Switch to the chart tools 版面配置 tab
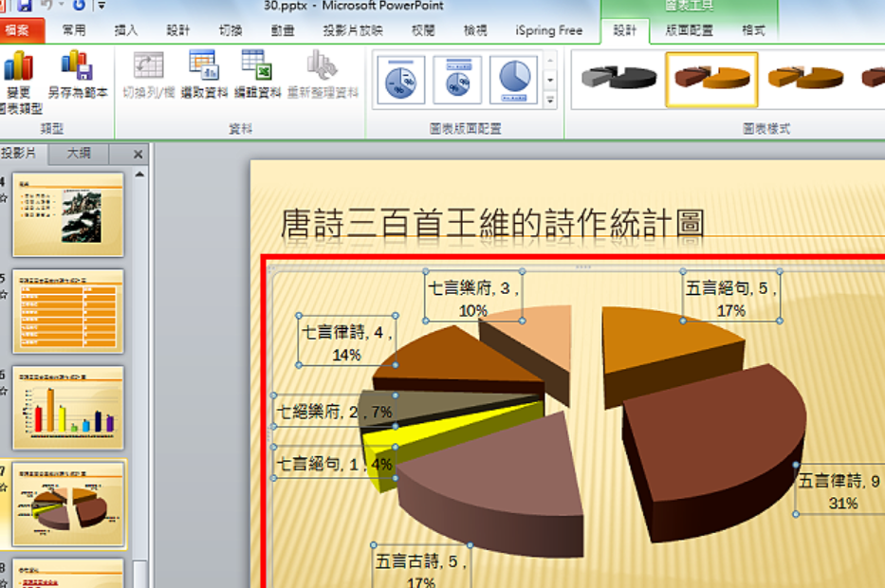 pyautogui.click(x=689, y=30)
